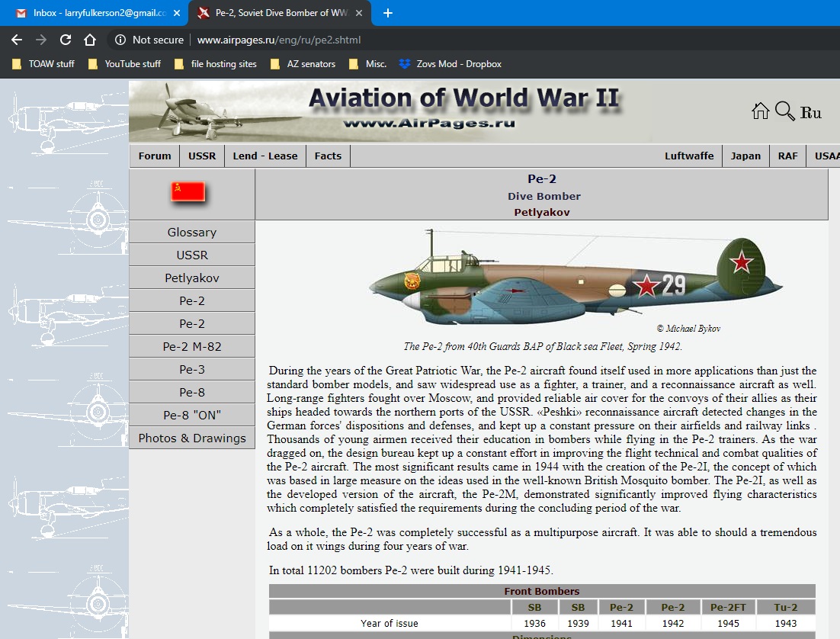The height and width of the screenshot is (639, 840).
Task: Click the site home house icon
Action: [x=760, y=111]
